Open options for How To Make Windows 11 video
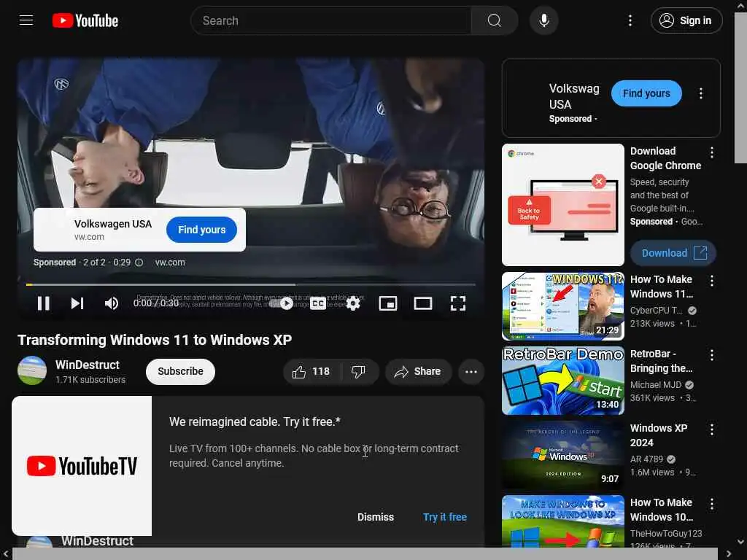This screenshot has height=560, width=747. click(712, 281)
